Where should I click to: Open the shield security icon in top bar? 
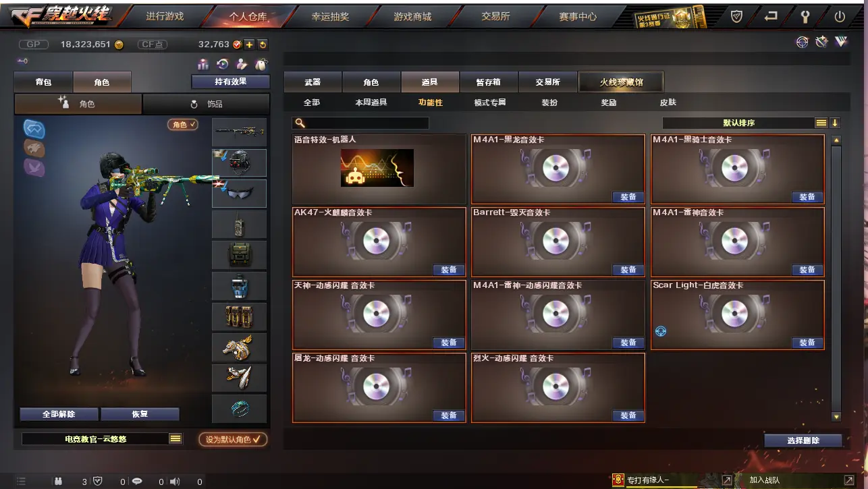coord(737,16)
